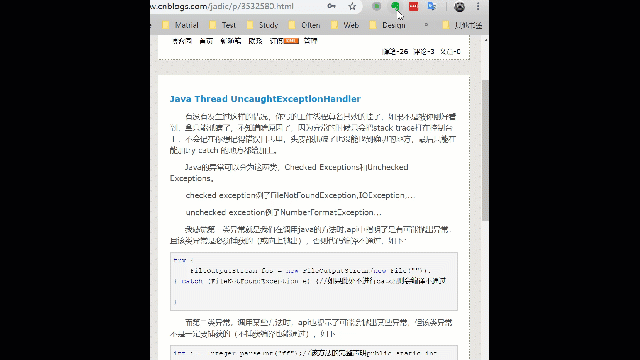The width and height of the screenshot is (640, 360).
Task: Open the other bookmarks folder at right
Action: [x=462, y=25]
